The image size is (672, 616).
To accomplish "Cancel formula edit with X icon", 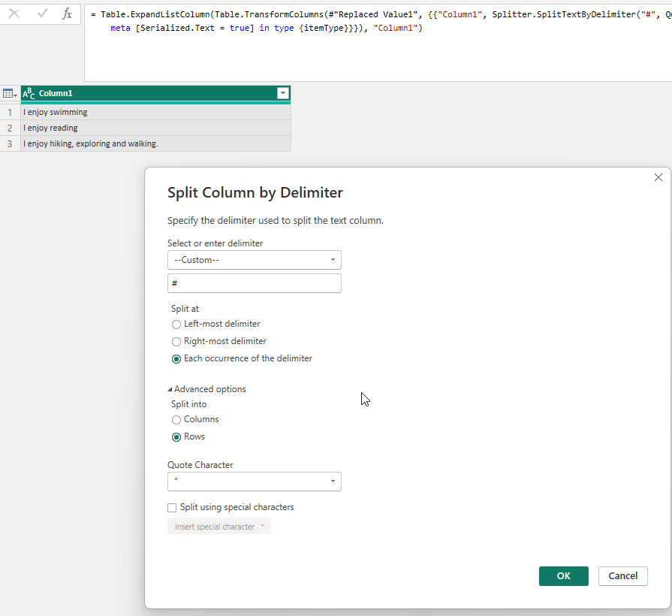I will [14, 14].
